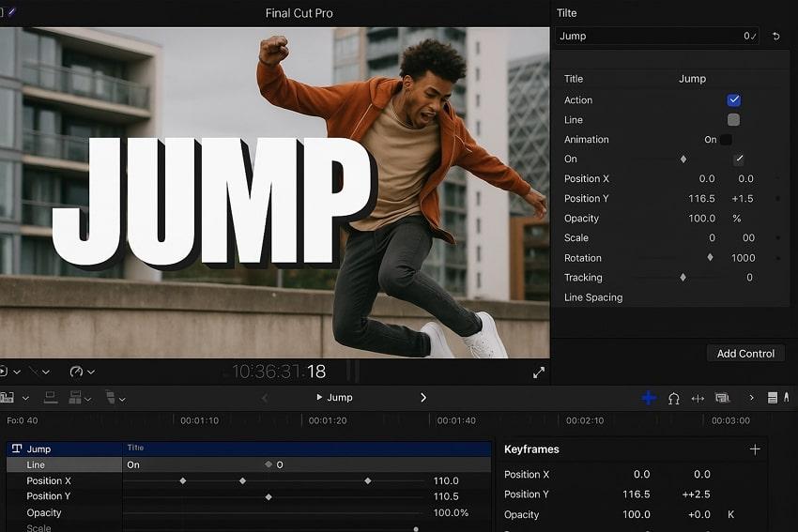Click the blue add keyframe plus icon
The image size is (798, 532).
click(649, 398)
